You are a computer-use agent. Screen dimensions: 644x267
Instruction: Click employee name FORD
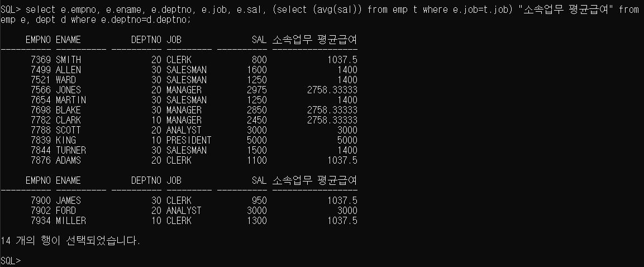tap(66, 211)
